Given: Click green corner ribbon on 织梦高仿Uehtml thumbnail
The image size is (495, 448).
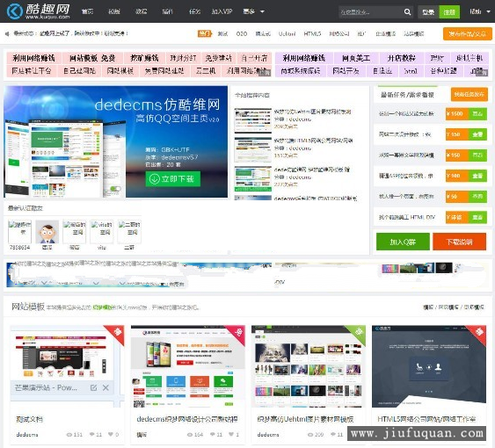Looking at the screenshot, I should 357,334.
